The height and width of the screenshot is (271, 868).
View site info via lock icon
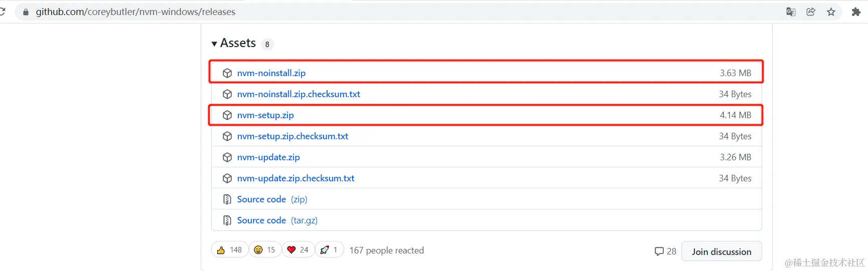[26, 12]
